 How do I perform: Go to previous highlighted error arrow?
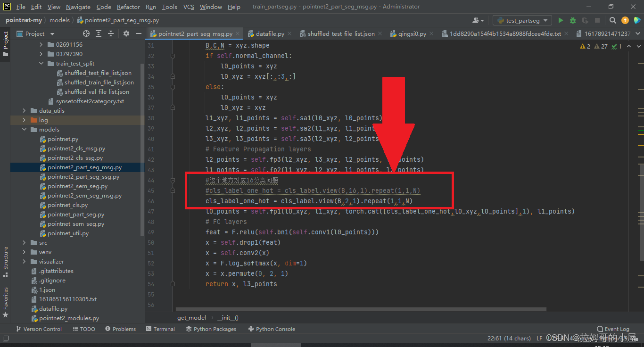pyautogui.click(x=628, y=46)
